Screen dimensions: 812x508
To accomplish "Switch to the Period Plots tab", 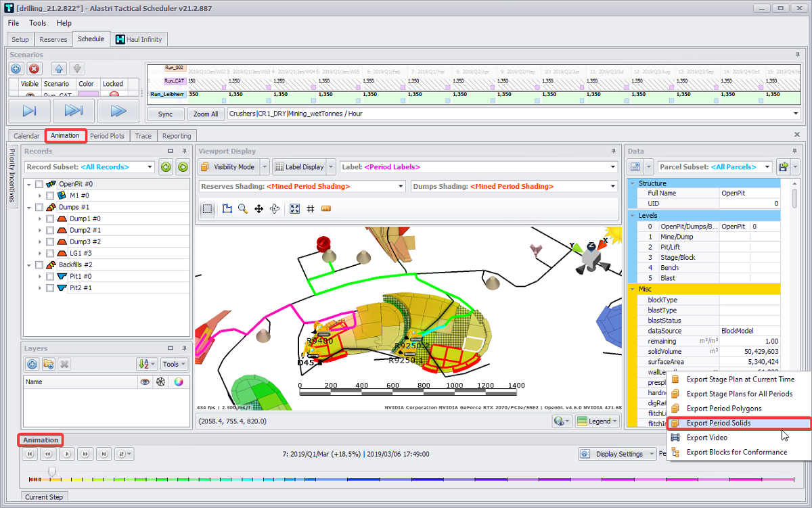I will coord(108,136).
